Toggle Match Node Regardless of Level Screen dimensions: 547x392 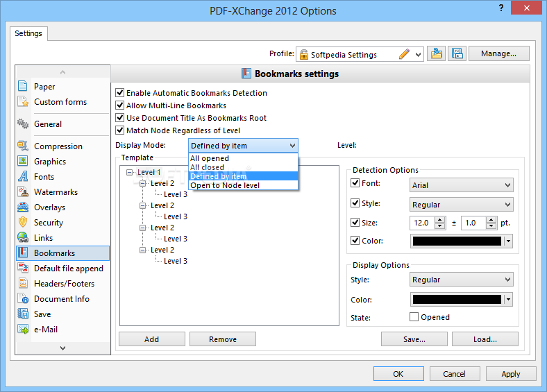pyautogui.click(x=120, y=130)
